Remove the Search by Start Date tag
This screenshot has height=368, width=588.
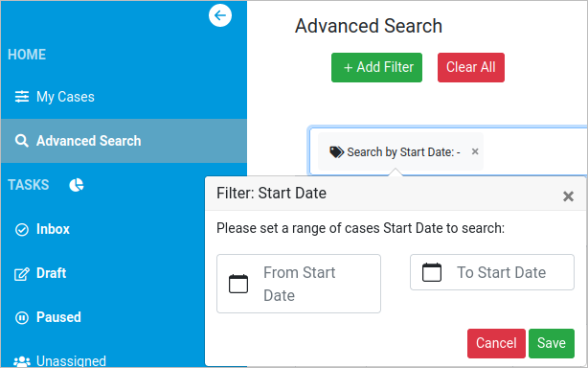[x=475, y=151]
